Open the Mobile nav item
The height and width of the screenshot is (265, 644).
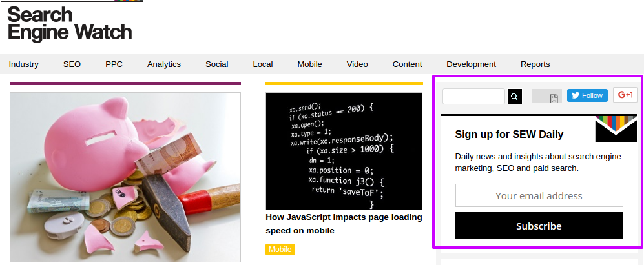309,64
